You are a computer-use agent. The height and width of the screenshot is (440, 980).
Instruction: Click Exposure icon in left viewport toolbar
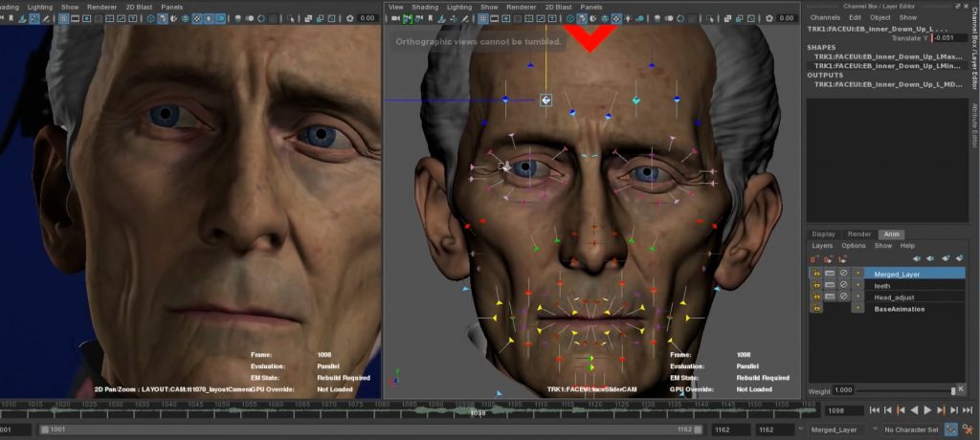point(350,18)
